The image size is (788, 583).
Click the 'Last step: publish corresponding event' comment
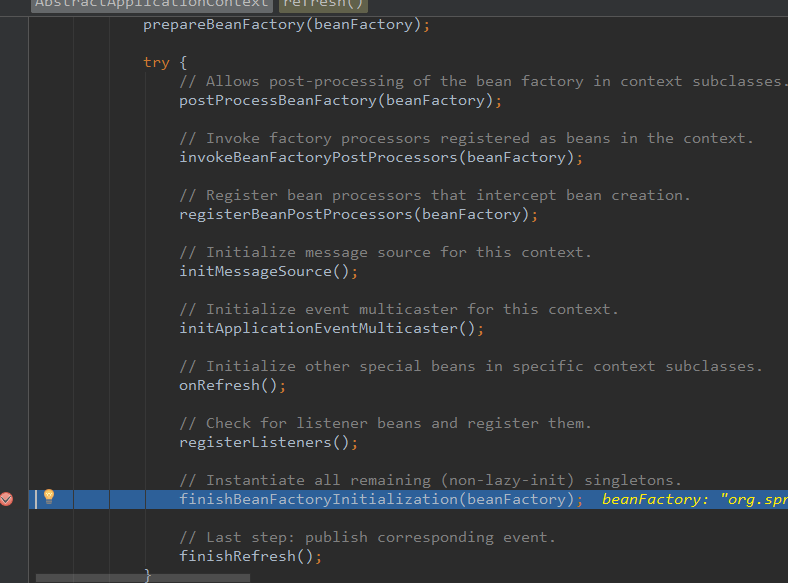[366, 537]
